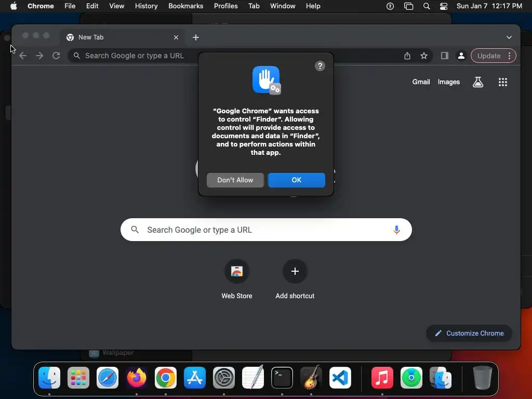Click the Add shortcut tile
The image size is (532, 399).
click(x=295, y=279)
